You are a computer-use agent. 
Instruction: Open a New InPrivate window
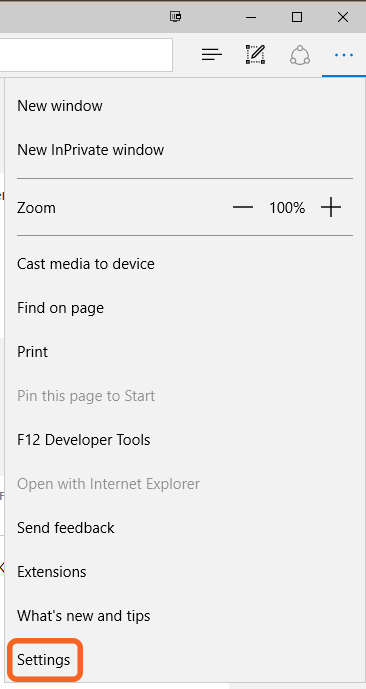coord(91,150)
